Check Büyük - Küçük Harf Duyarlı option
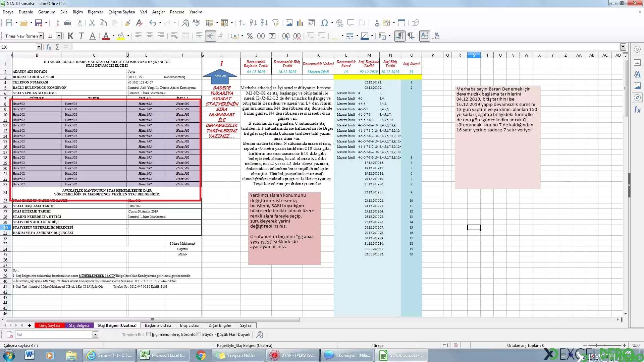Screen dimensions: 644x362 tap(199, 334)
